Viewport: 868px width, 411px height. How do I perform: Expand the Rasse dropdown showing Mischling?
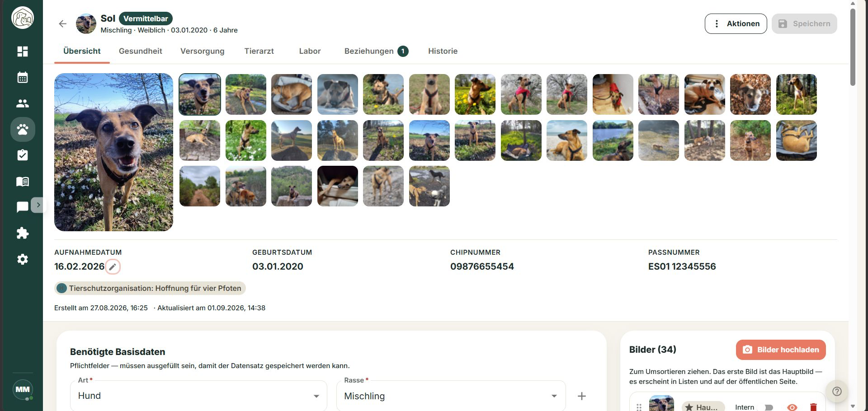[x=451, y=396]
